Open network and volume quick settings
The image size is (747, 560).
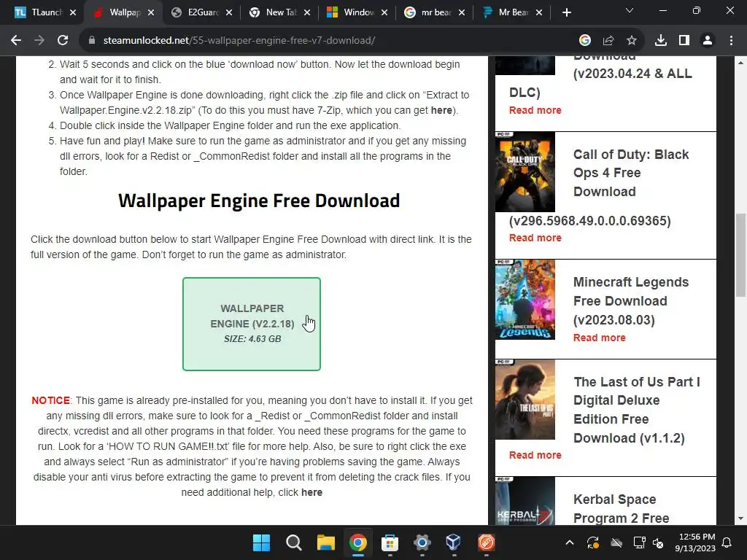click(x=649, y=542)
